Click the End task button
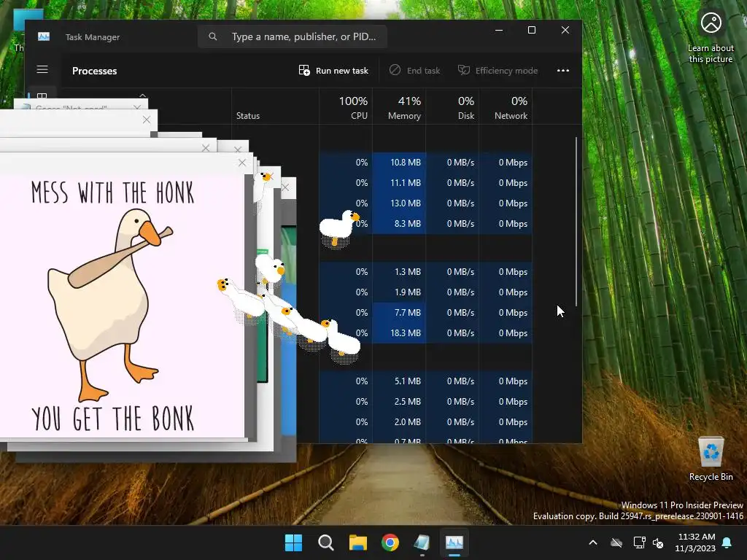Screen dimensions: 747x560 pyautogui.click(x=414, y=71)
